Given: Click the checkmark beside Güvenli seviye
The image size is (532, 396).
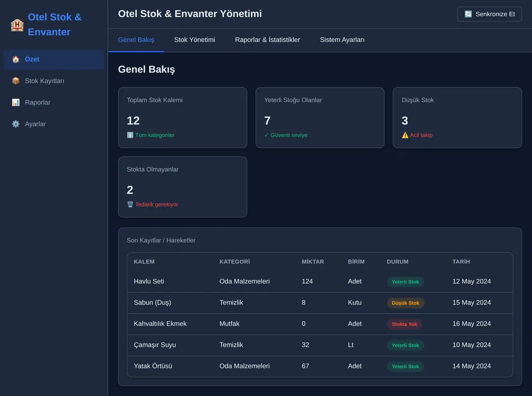Looking at the screenshot, I should [266, 135].
